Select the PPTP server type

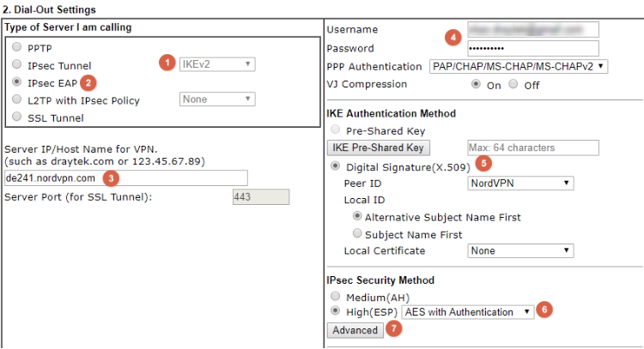(18, 48)
